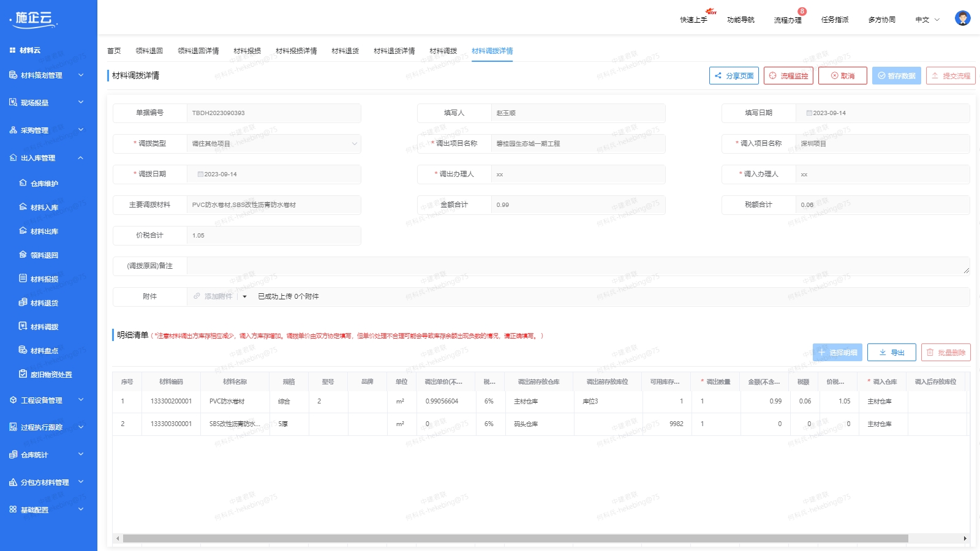
Task: Click the 废旧物资处置 sidebar icon
Action: pos(23,374)
